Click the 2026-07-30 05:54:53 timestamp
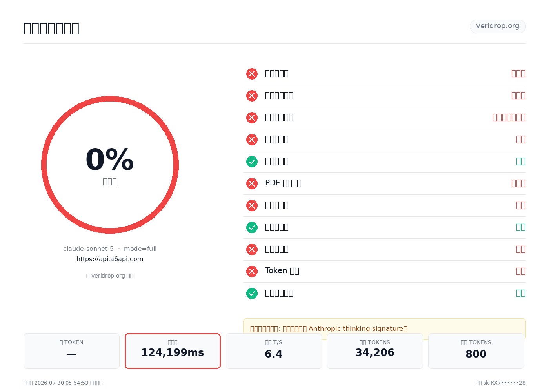The width and height of the screenshot is (549, 392). click(x=61, y=383)
